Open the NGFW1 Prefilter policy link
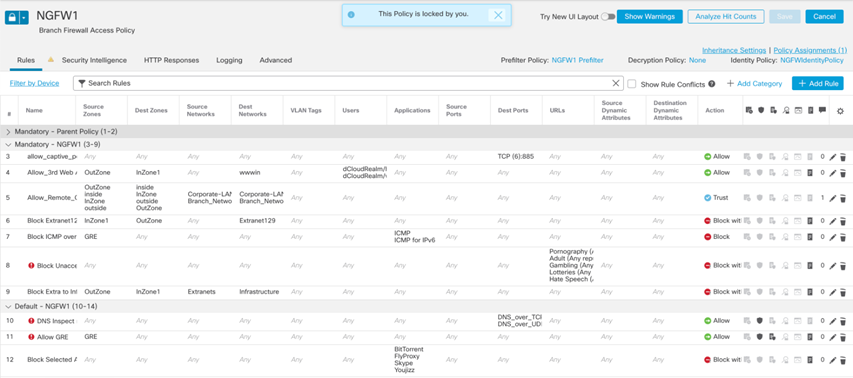The height and width of the screenshot is (378, 853). point(577,60)
